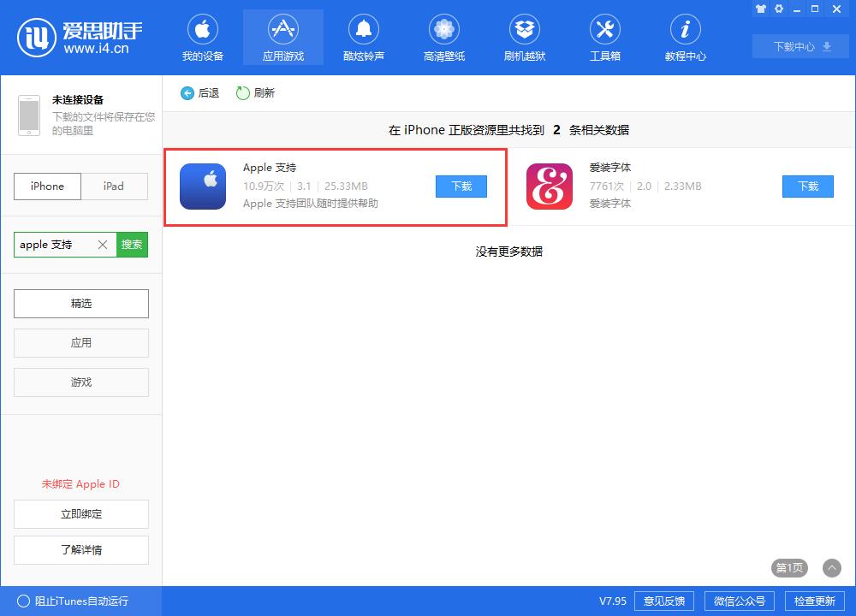Image resolution: width=856 pixels, height=616 pixels.
Task: Open the 我的设备 devices panel
Action: coord(203,37)
